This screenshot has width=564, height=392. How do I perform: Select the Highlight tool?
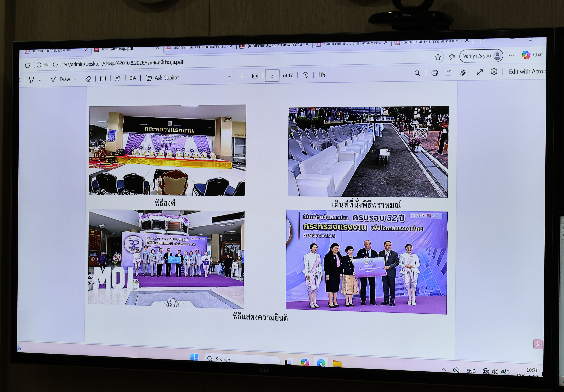pos(31,80)
